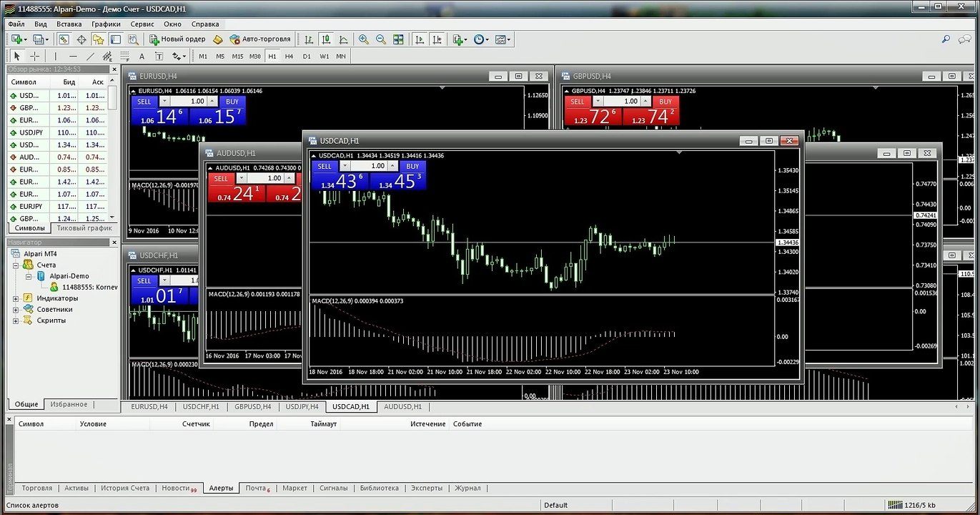
Task: Expand the Индикаторы tree node
Action: point(16,298)
